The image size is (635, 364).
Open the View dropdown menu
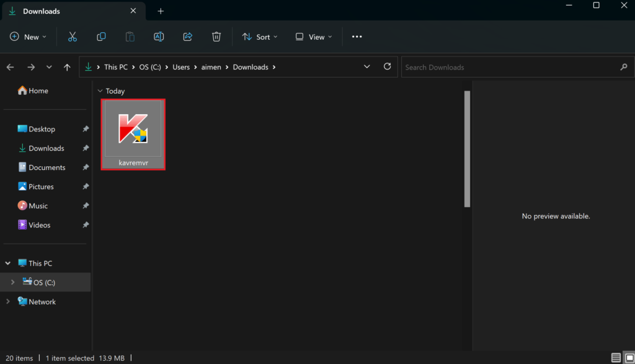(314, 37)
